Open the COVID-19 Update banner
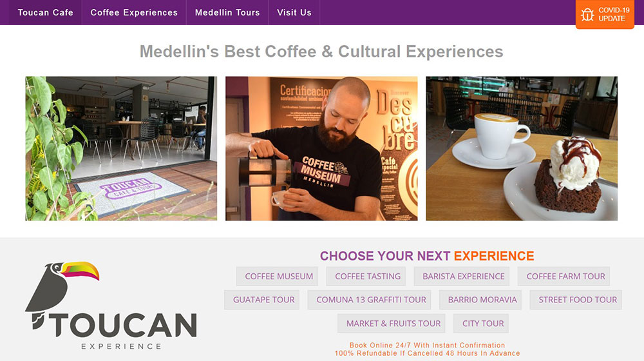Image resolution: width=644 pixels, height=361 pixels. click(605, 14)
